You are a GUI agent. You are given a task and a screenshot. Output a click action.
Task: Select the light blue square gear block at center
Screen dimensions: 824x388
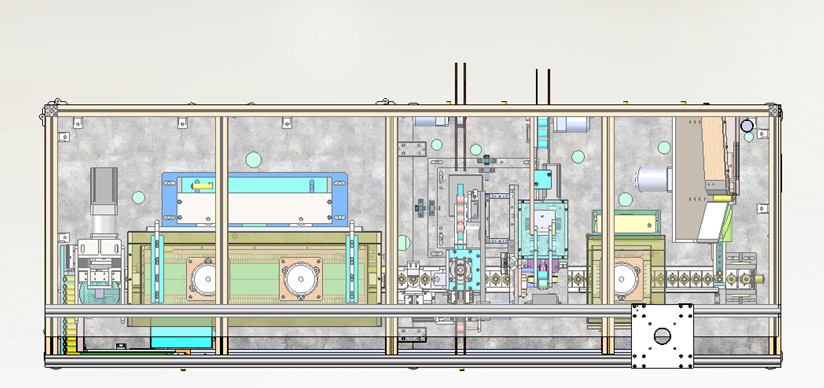click(x=463, y=270)
